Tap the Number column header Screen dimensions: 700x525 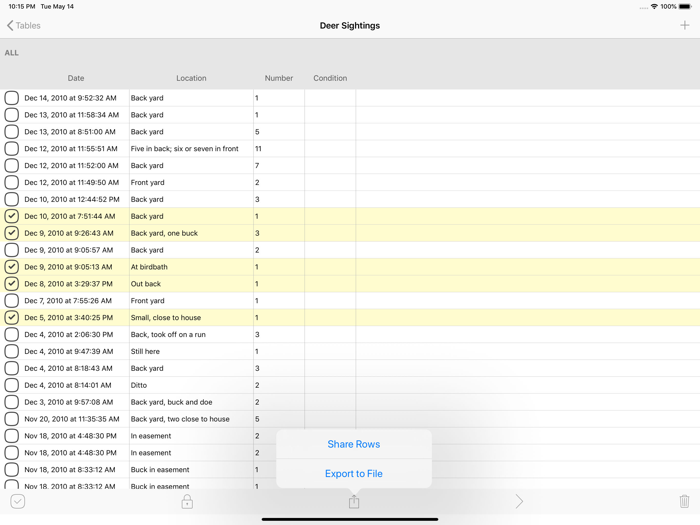coord(279,78)
